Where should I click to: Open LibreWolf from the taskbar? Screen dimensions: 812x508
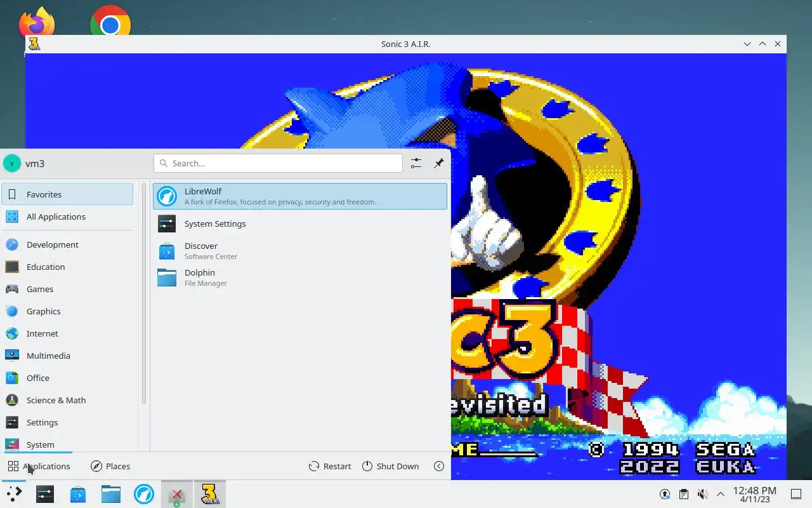144,494
